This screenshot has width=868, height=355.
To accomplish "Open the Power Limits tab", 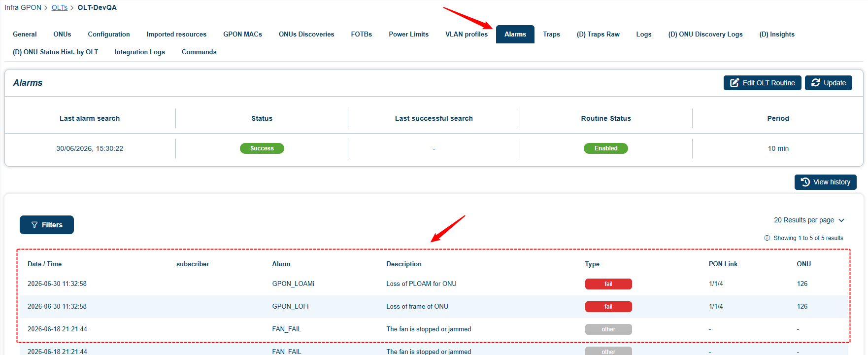I will pos(408,34).
